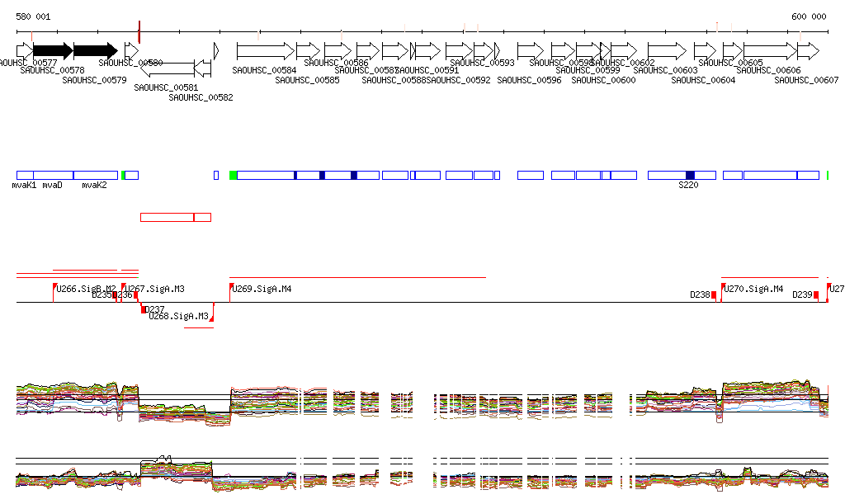Click the SAOUHSC_00599 gene label
Image resolution: width=845 pixels, height=504 pixels.
(588, 70)
